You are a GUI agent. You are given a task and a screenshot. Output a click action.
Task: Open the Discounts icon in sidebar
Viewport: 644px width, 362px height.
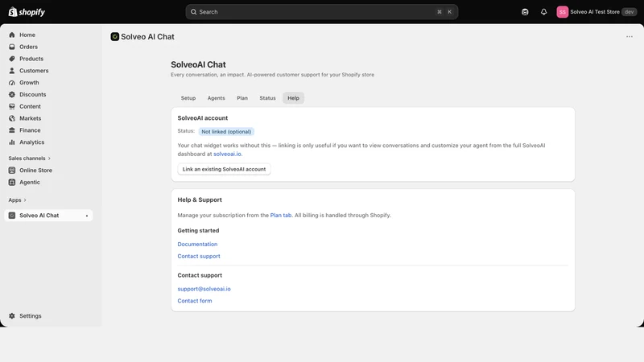(x=12, y=94)
